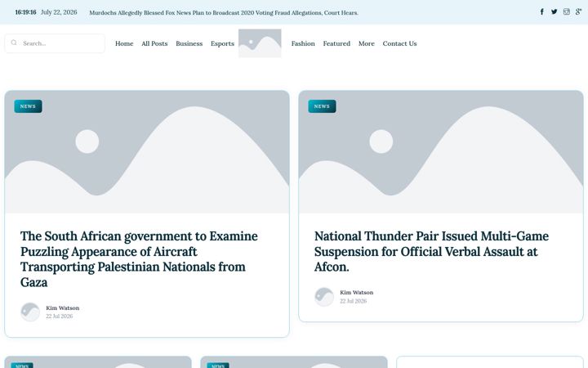Open author Kim Watson under Gaza article

pos(63,308)
